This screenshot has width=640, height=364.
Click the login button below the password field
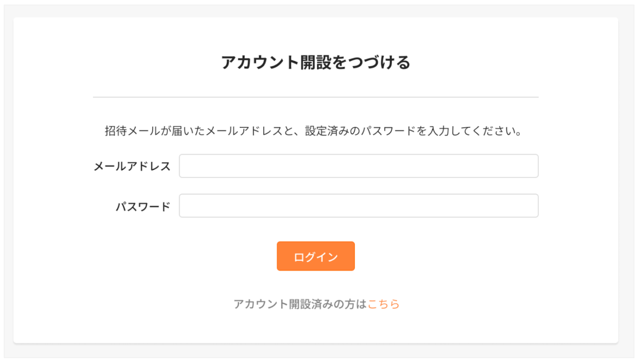316,256
